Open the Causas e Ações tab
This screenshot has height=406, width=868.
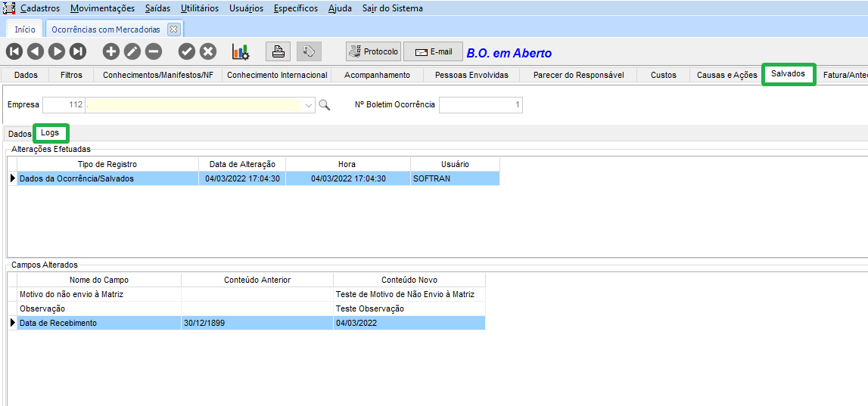click(726, 75)
